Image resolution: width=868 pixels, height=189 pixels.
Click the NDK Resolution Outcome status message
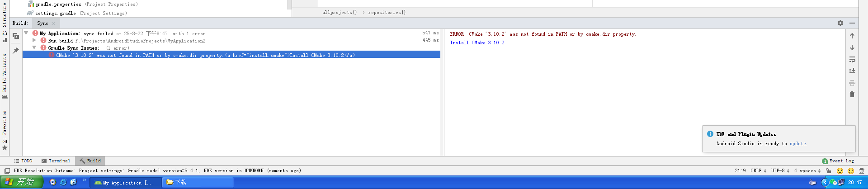click(x=157, y=171)
